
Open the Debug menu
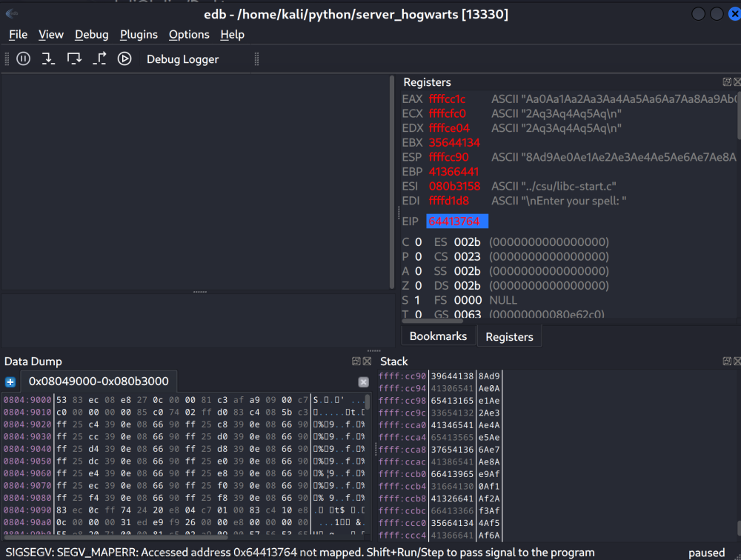92,35
